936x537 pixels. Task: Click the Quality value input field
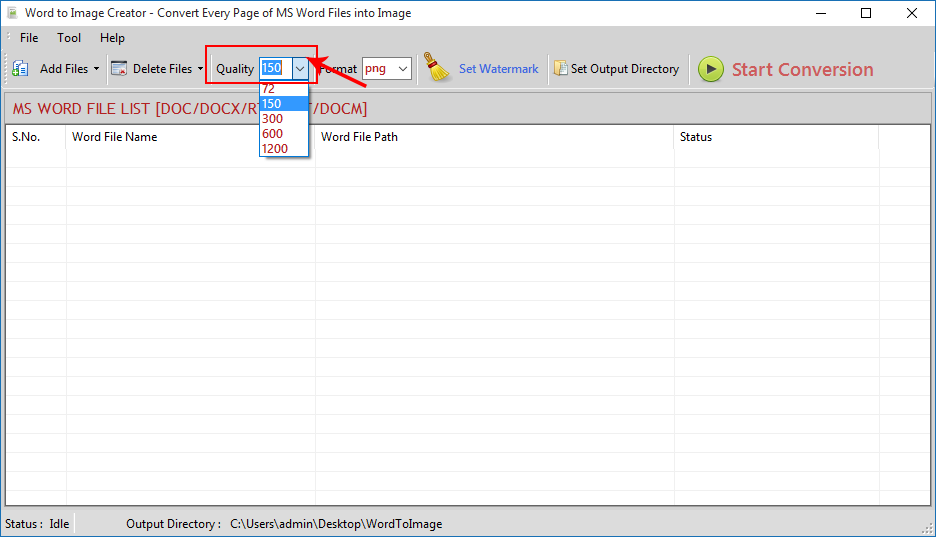pos(276,68)
